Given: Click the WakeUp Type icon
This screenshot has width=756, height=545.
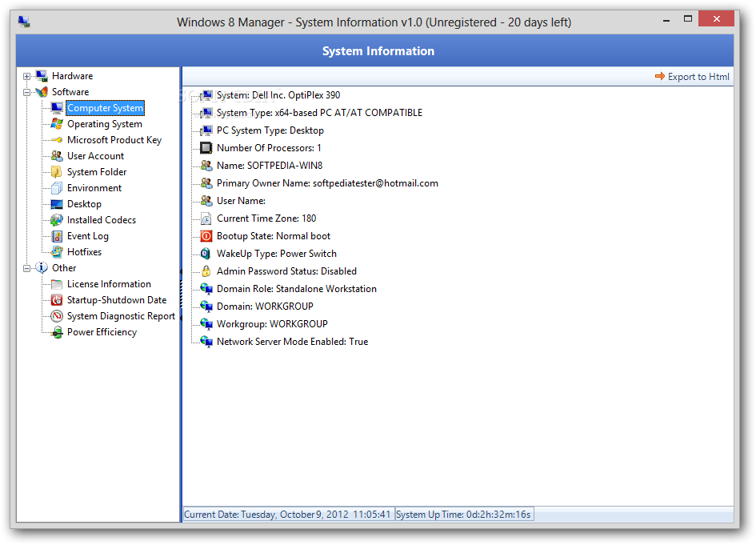Looking at the screenshot, I should [x=206, y=254].
